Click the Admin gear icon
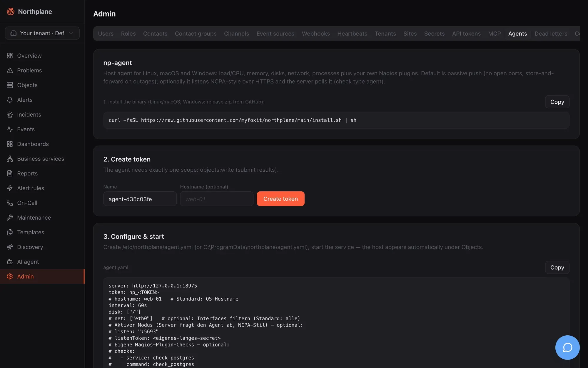 point(10,276)
